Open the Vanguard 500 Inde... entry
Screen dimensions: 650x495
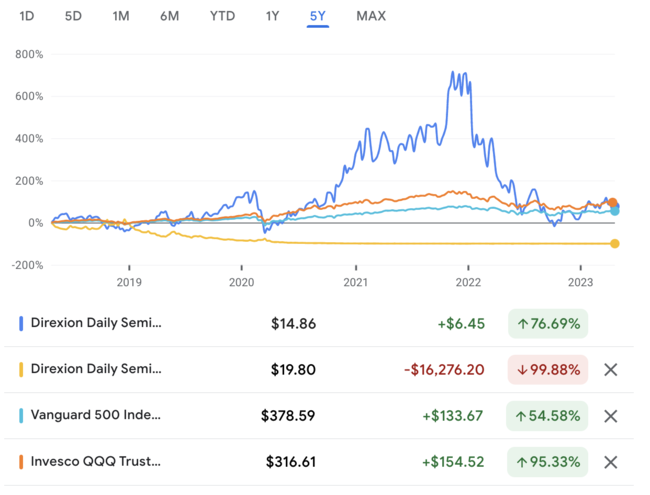(96, 415)
